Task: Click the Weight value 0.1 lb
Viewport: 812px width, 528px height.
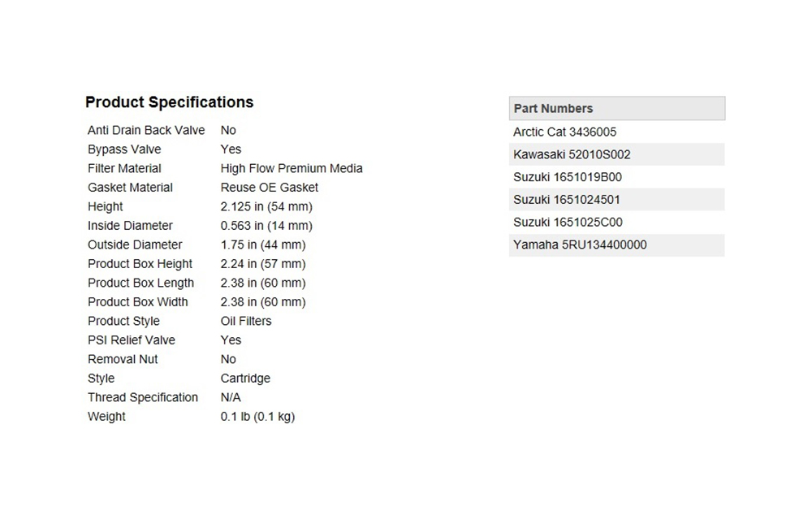Action: [257, 417]
